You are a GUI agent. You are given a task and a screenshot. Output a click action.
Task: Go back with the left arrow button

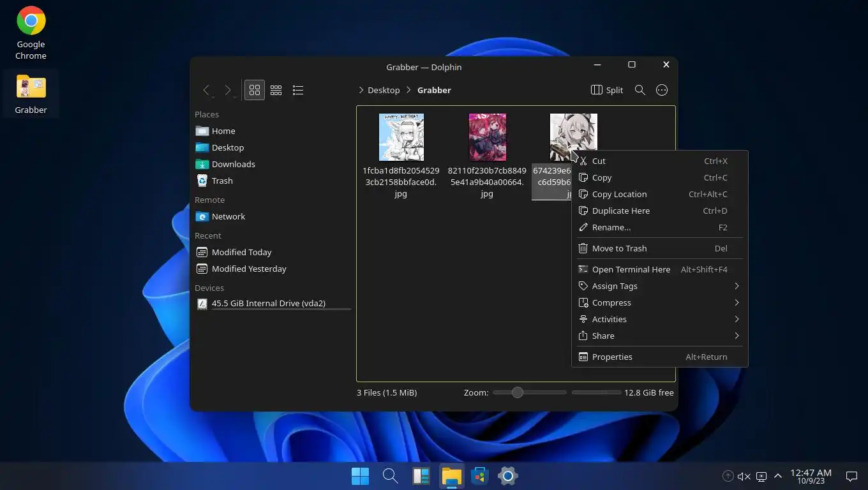(x=206, y=90)
